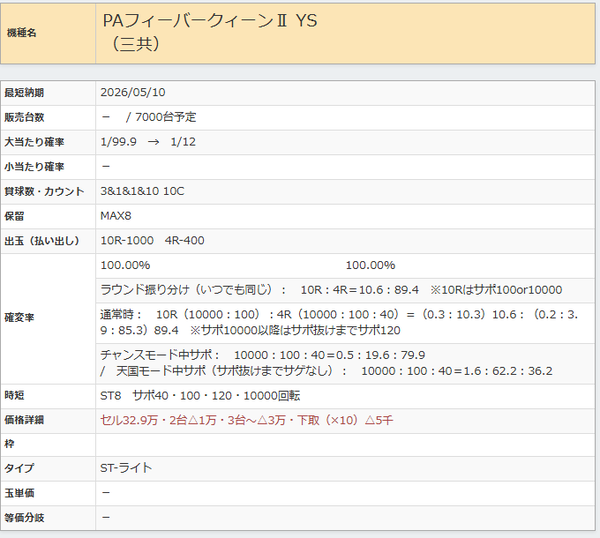Click the 機種名 header label
The image size is (600, 538).
click(21, 33)
